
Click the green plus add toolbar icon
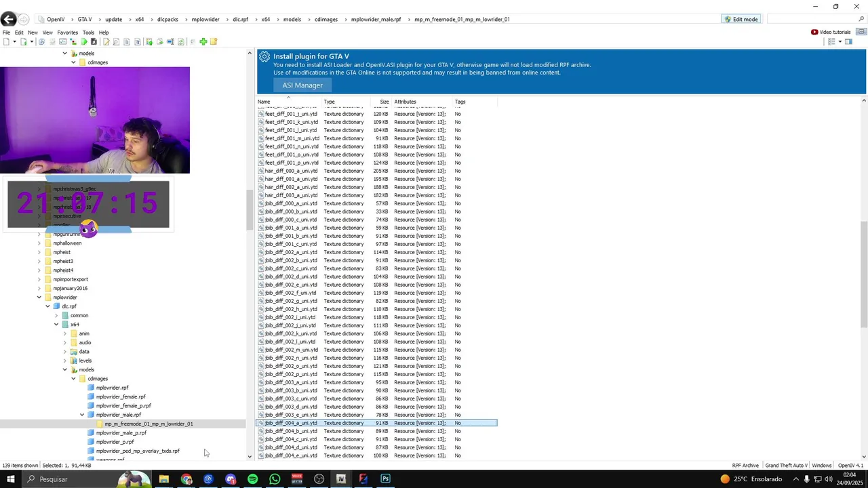[203, 42]
